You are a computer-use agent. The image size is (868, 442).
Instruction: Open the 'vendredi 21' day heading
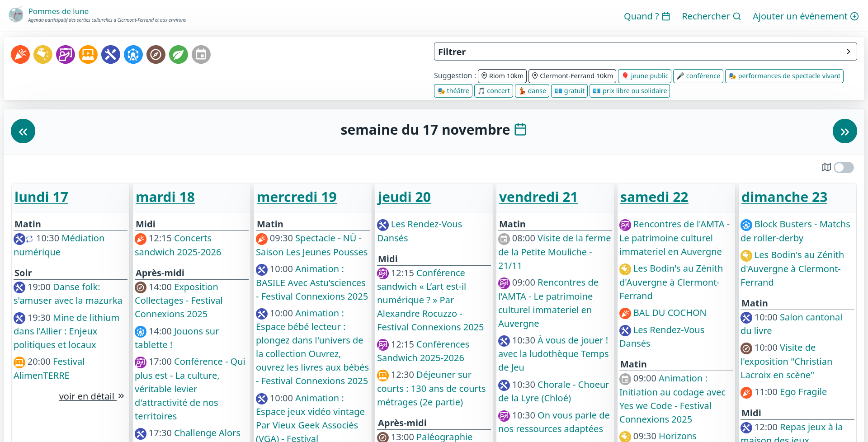pyautogui.click(x=538, y=197)
